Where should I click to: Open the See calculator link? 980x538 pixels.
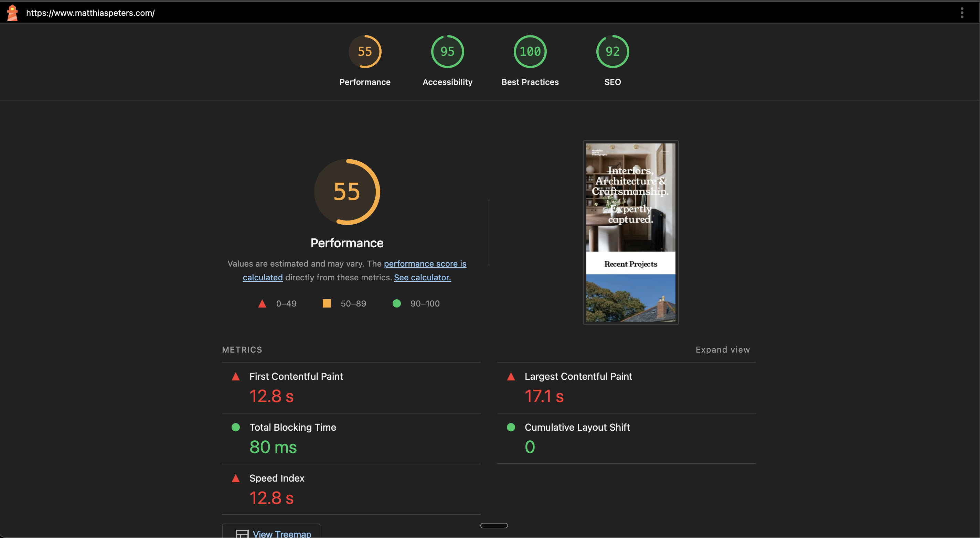point(422,278)
